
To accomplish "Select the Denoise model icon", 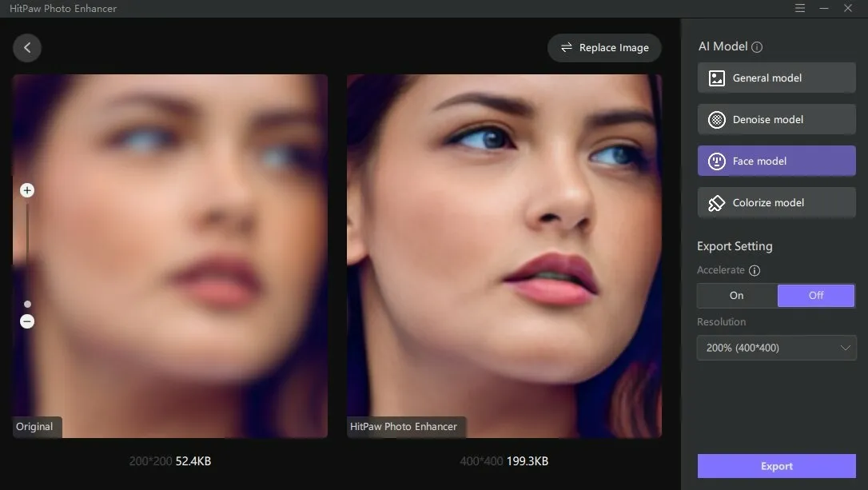I will point(715,119).
